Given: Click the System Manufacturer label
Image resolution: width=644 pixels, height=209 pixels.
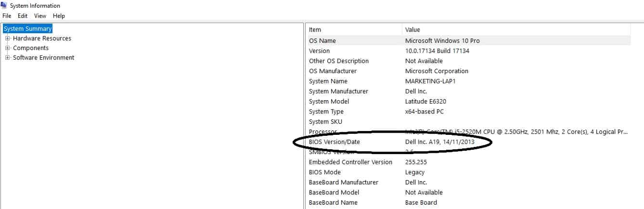Looking at the screenshot, I should pyautogui.click(x=338, y=91).
